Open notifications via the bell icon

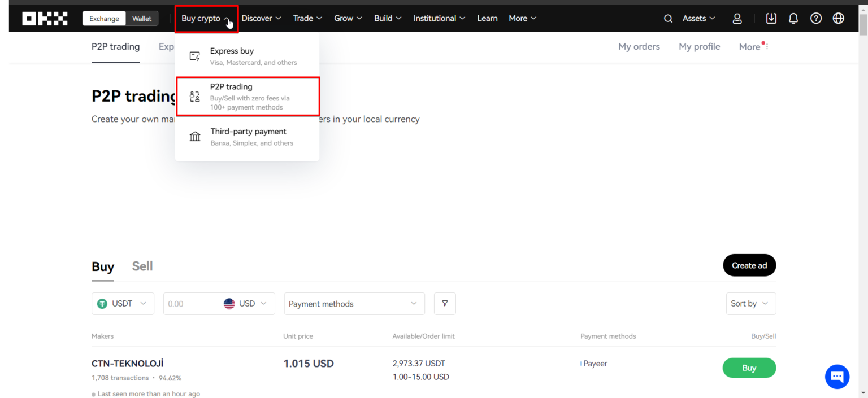[793, 18]
